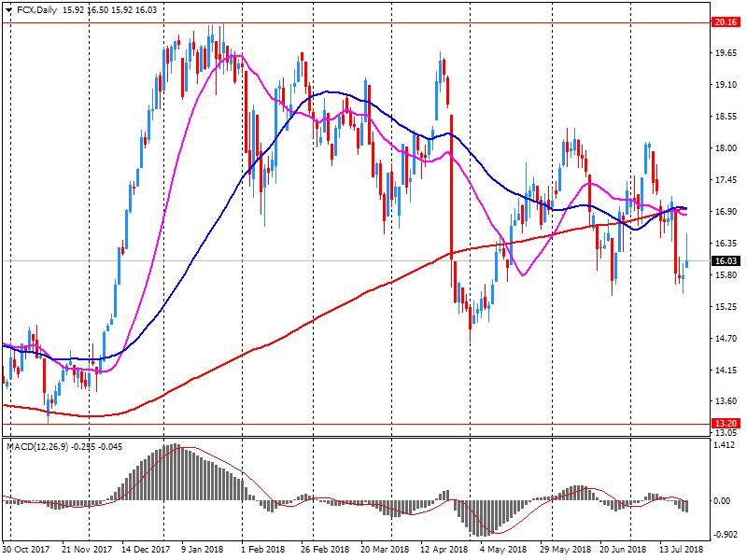This screenshot has width=747, height=560.
Task: Click the 18.00 price axis label
Action: 726,148
